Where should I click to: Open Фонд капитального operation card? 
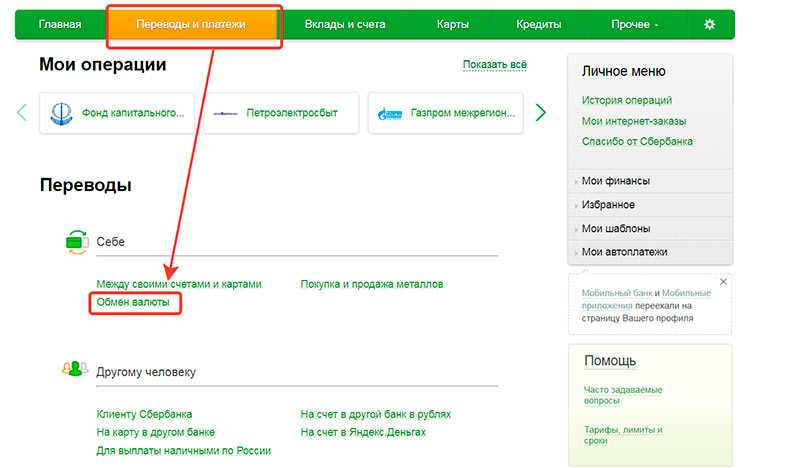(x=117, y=113)
